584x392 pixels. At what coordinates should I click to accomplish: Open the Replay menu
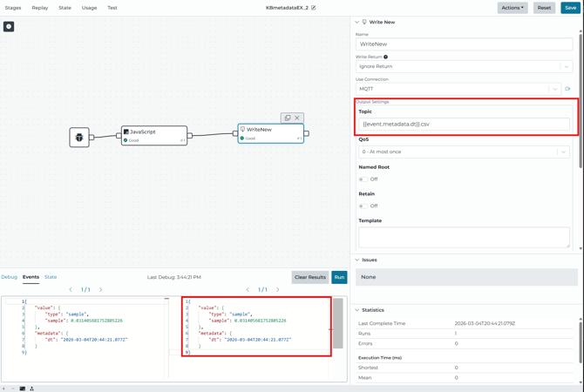click(40, 8)
